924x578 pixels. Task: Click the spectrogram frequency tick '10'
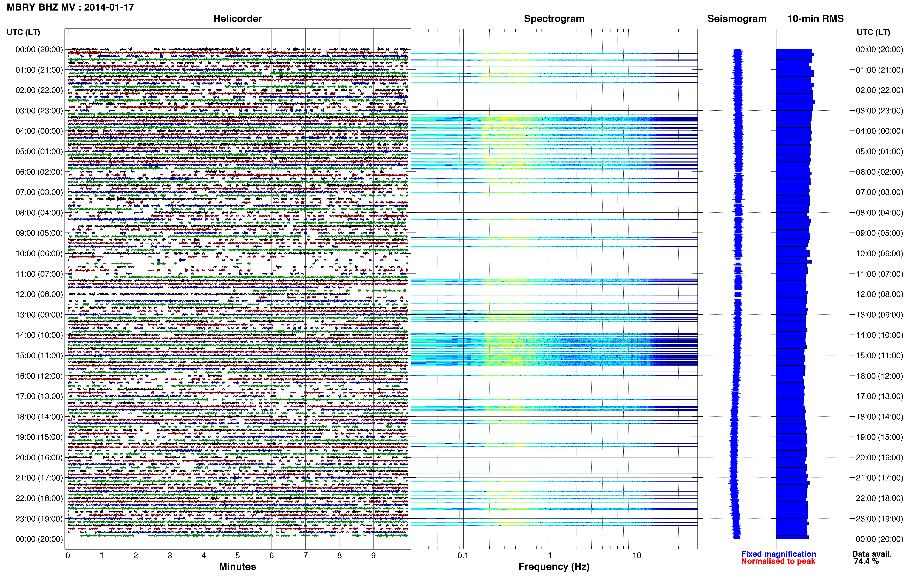[x=636, y=555]
